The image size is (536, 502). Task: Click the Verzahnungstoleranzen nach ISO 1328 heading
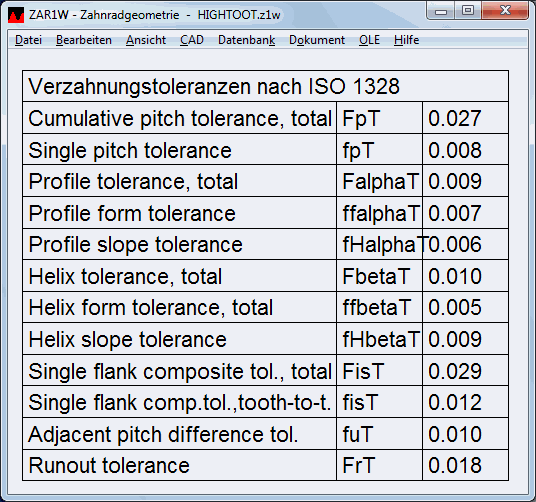(214, 86)
